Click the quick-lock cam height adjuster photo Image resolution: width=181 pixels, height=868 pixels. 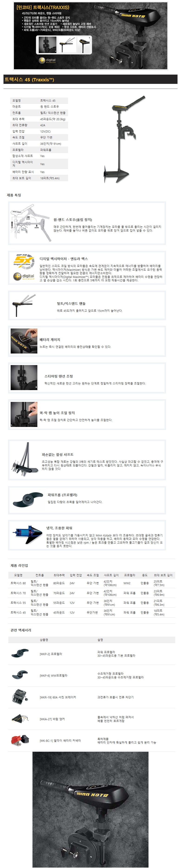point(24,415)
